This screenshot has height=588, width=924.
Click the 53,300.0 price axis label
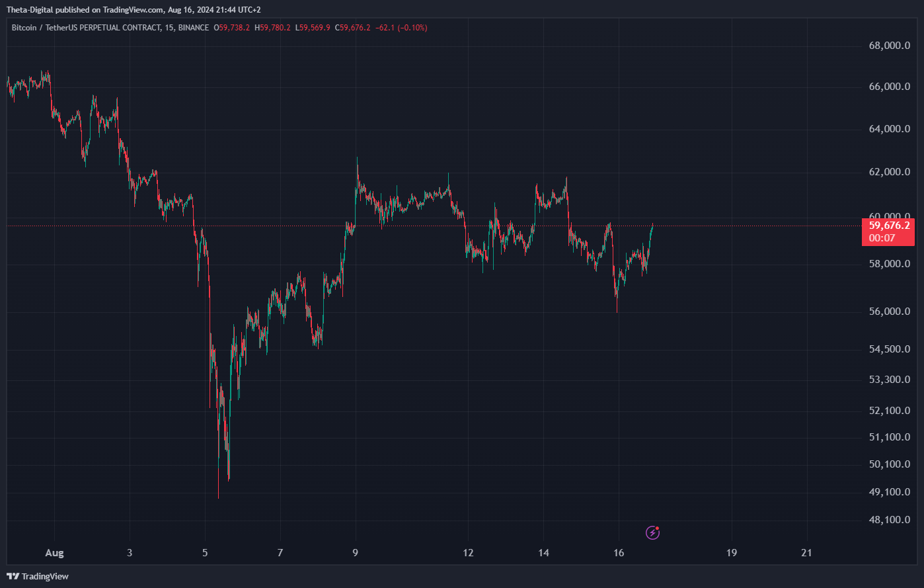(x=889, y=380)
